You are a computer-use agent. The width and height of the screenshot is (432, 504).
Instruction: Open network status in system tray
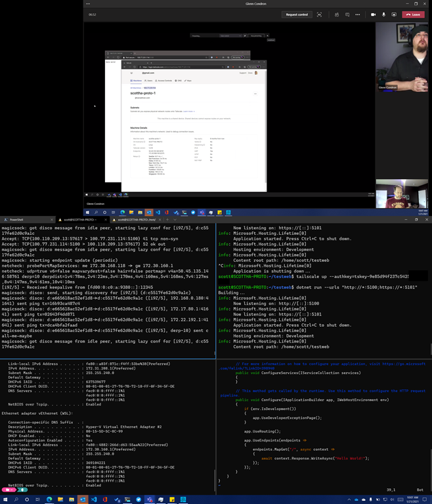[385, 499]
